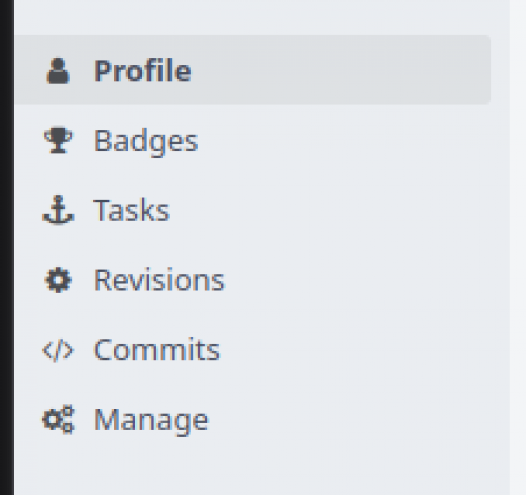Open the Profile menu item
Screen dimensions: 526x495
point(143,71)
